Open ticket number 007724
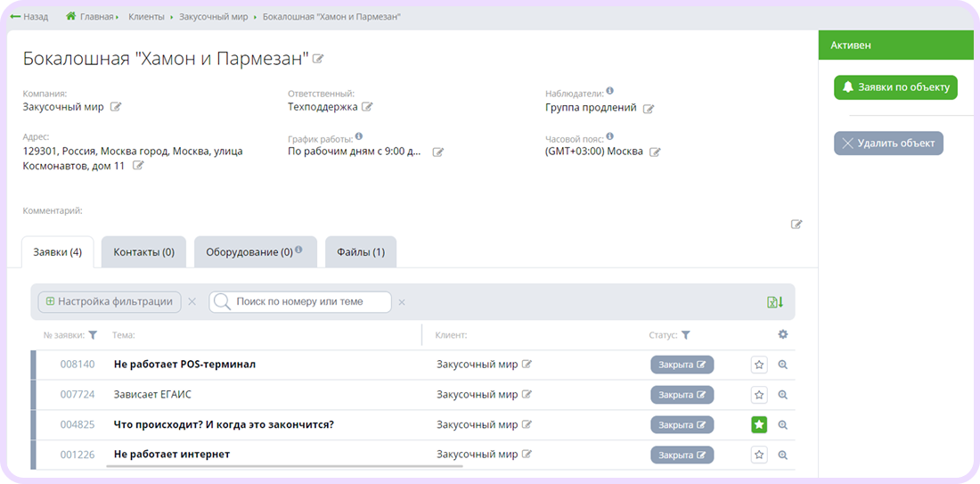This screenshot has height=484, width=980. 78,395
